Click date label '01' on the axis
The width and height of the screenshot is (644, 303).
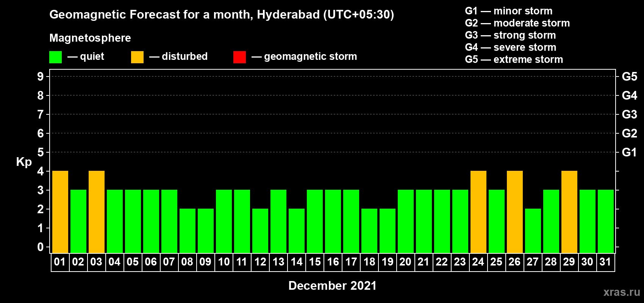tap(60, 262)
